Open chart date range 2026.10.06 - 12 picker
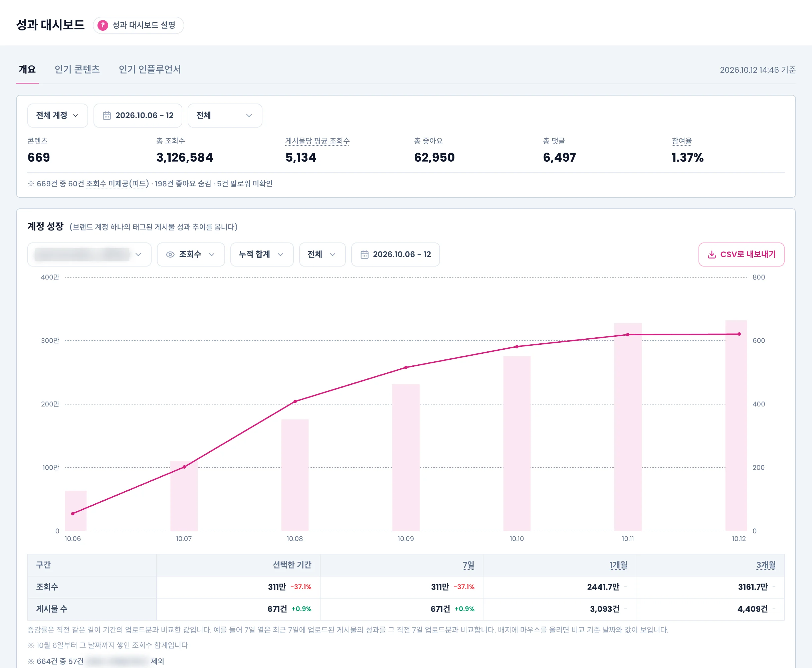This screenshot has width=812, height=668. click(395, 255)
